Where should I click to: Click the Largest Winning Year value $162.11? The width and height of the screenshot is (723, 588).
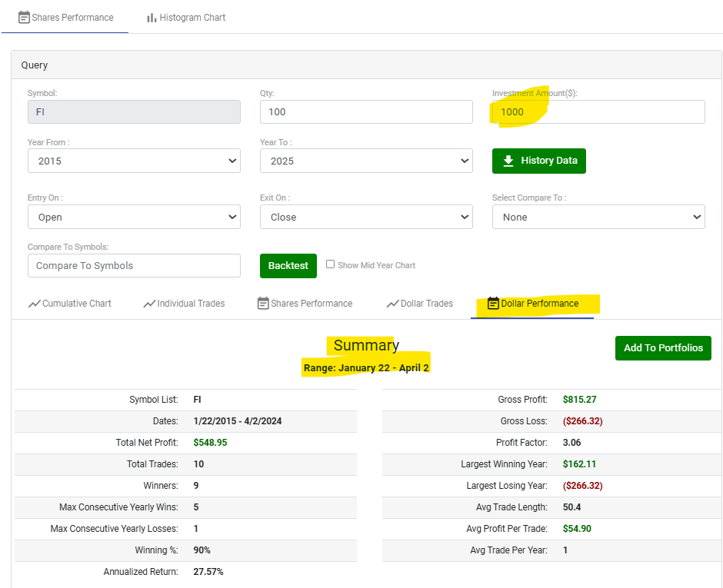[x=579, y=464]
